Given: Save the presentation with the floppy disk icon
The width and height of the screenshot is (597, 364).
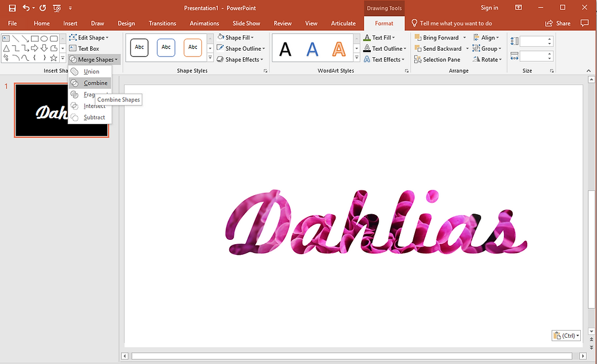Looking at the screenshot, I should click(x=12, y=8).
